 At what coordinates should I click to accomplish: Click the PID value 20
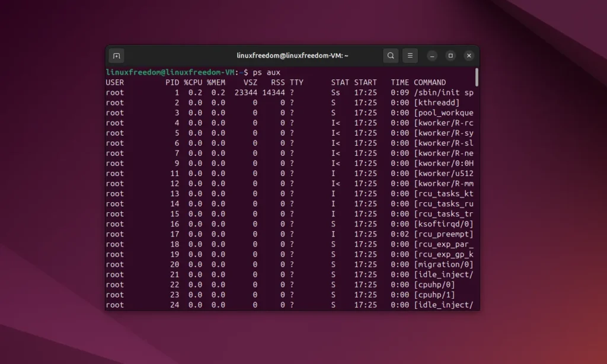175,264
